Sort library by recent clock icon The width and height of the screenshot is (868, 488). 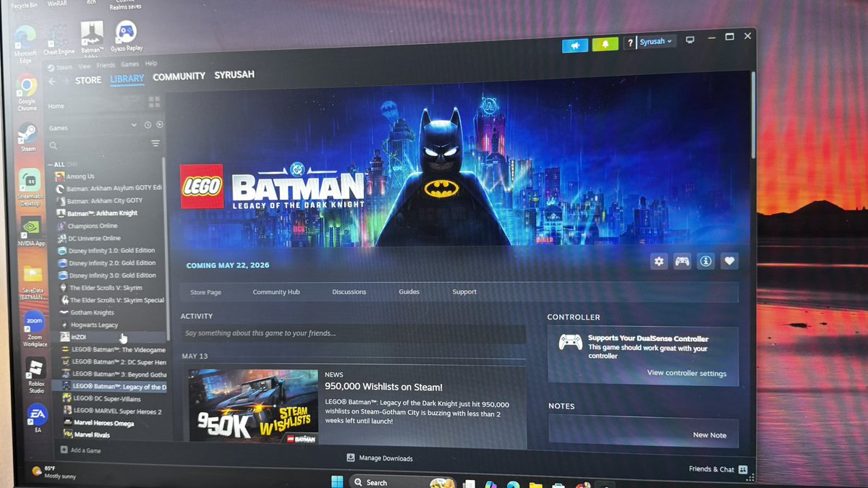point(148,125)
